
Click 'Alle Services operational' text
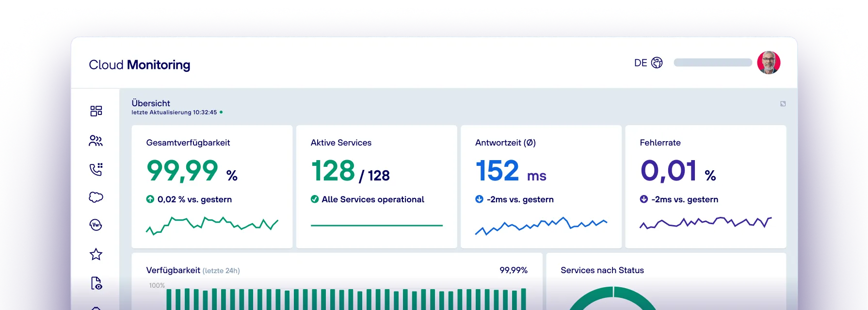(373, 199)
